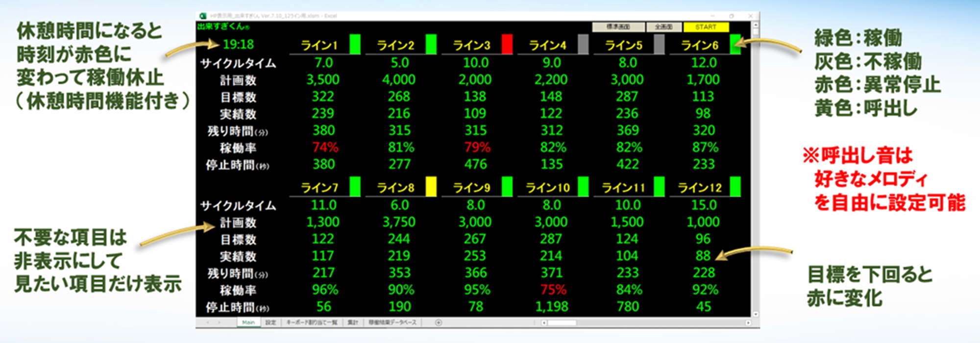Click the Excel app icon in title bar
Viewport: 980px width, 343px height.
[202, 16]
